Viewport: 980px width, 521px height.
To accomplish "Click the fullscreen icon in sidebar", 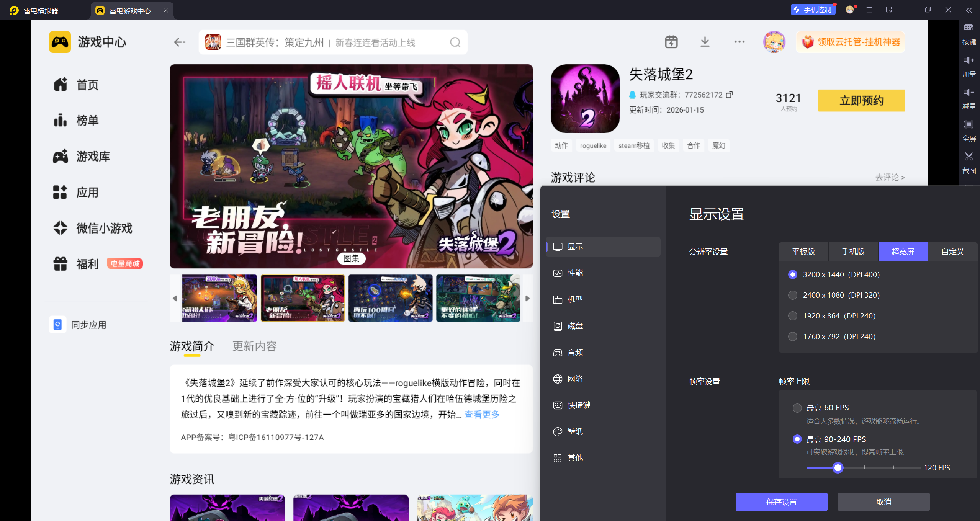I will pos(969,124).
